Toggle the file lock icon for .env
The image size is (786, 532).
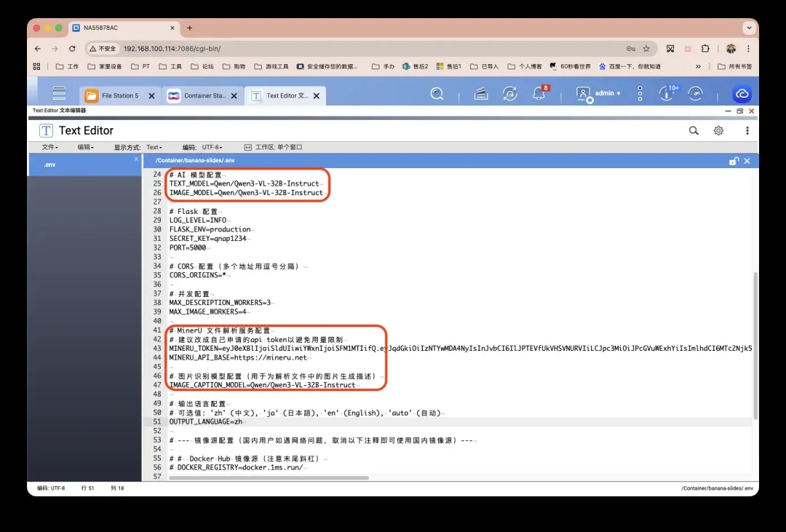tap(734, 161)
